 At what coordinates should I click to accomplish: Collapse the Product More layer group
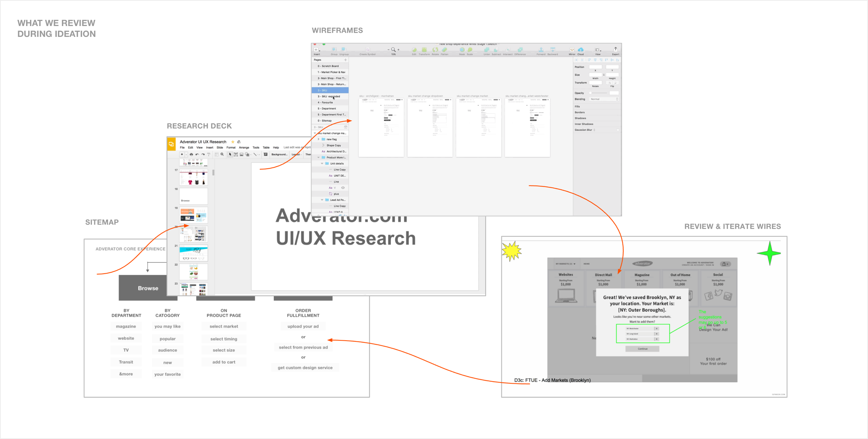[319, 158]
